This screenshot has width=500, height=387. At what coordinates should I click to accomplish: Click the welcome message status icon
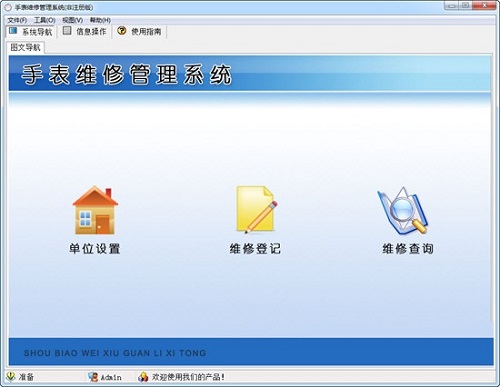pos(143,377)
